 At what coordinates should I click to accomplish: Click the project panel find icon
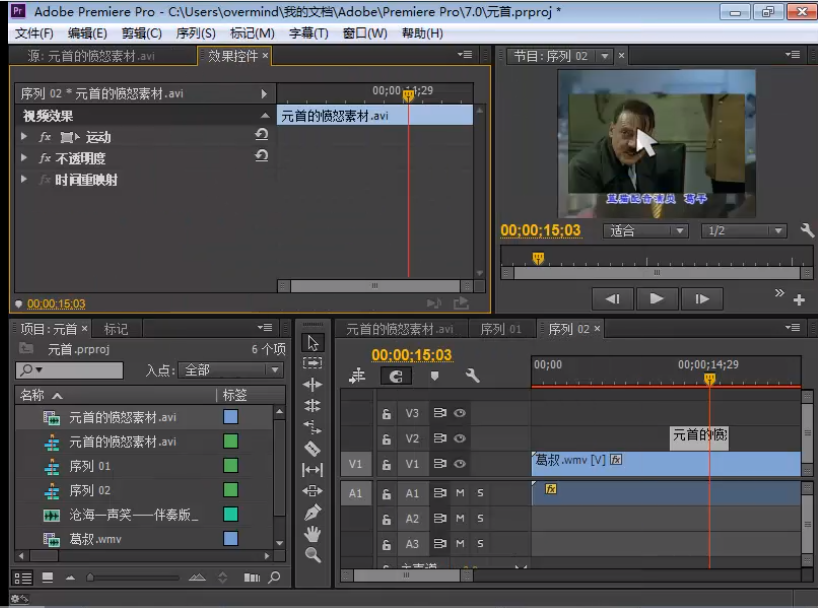pos(274,577)
